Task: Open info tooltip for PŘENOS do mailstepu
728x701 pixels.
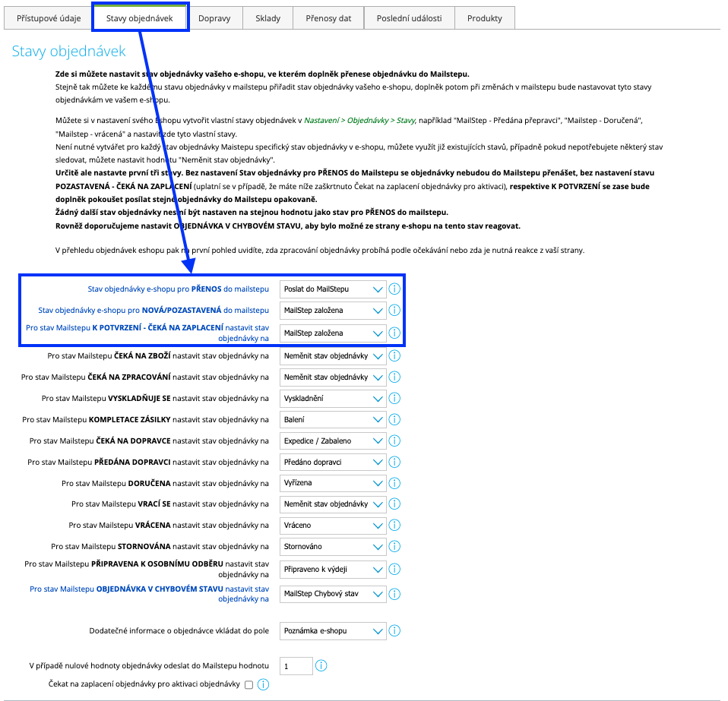Action: [x=394, y=289]
